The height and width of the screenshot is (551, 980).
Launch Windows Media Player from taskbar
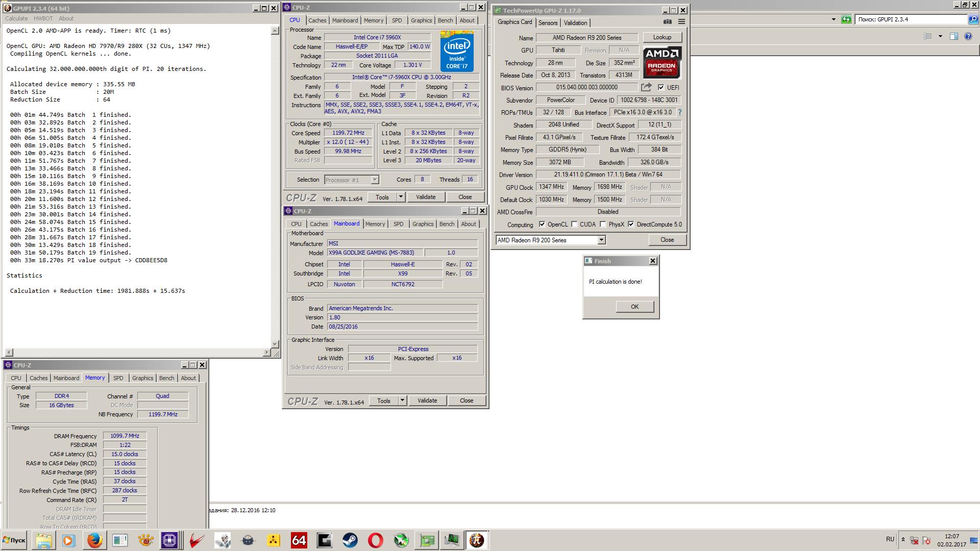pyautogui.click(x=68, y=540)
